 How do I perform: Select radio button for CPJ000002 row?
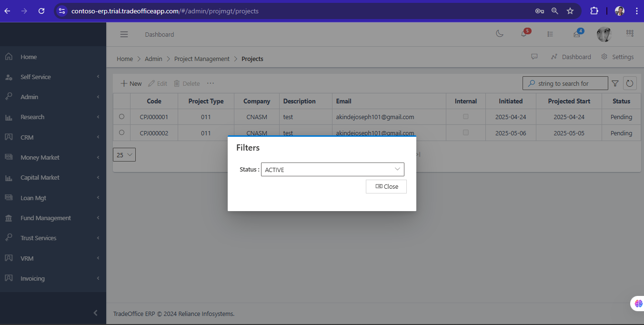(121, 132)
